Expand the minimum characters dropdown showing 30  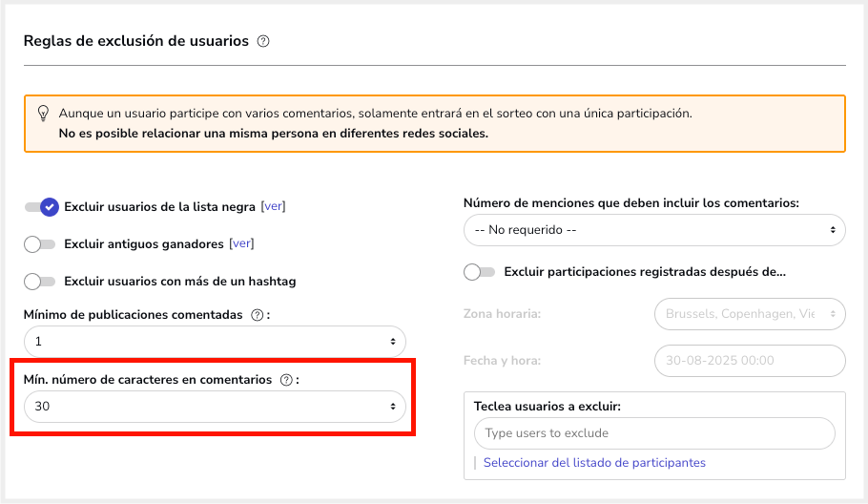tap(215, 407)
